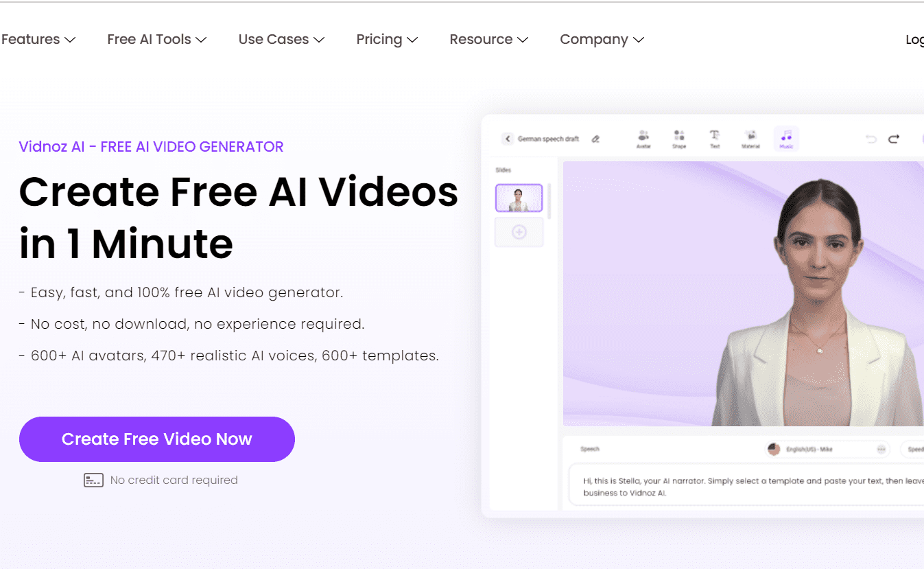Click the more options dots beside the English(US) - Mike voice
Image resolution: width=924 pixels, height=569 pixels.
pos(881,450)
